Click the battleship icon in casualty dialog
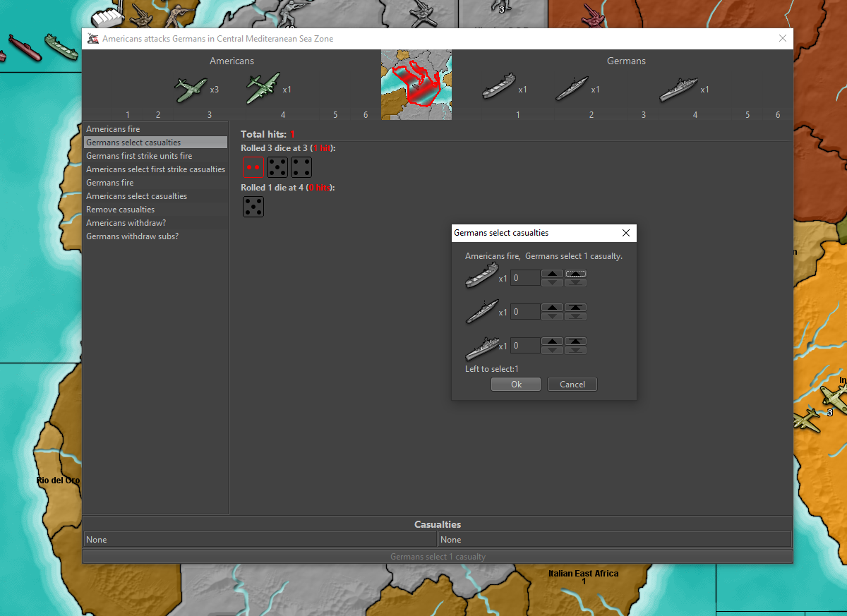This screenshot has width=847, height=616. point(481,346)
